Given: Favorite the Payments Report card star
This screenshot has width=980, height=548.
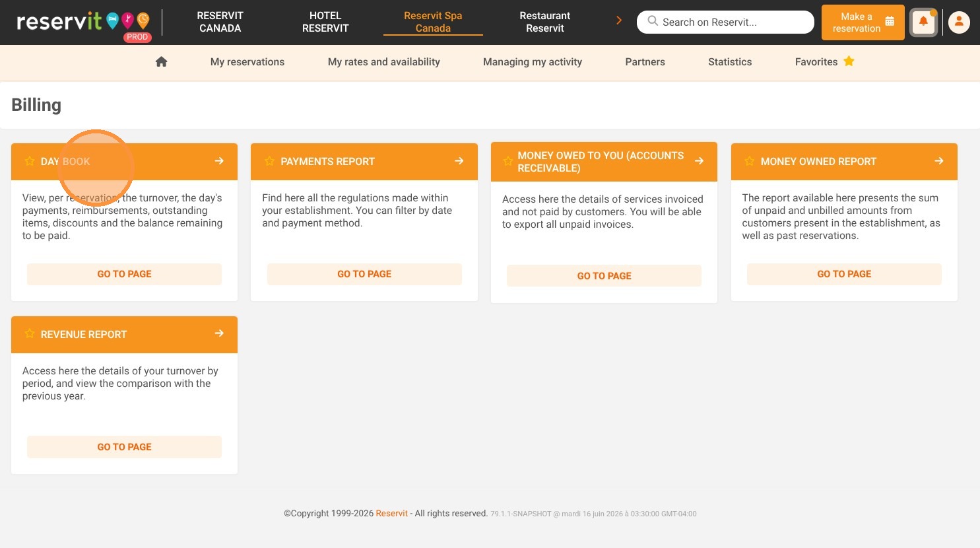Looking at the screenshot, I should click(x=269, y=161).
